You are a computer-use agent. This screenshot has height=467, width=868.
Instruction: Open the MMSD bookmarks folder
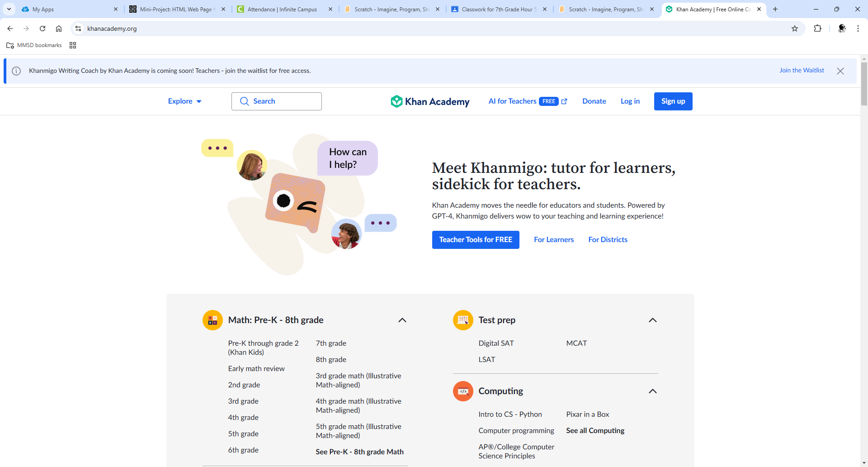click(34, 45)
